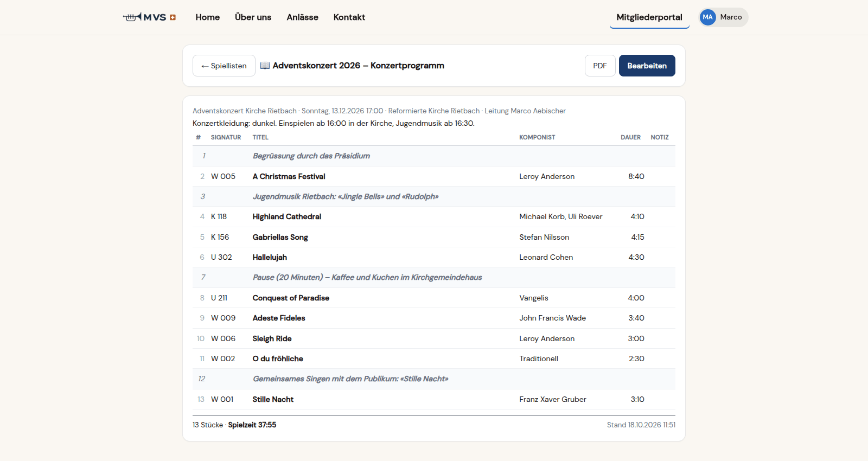
Task: Click signature U 302
Action: coord(221,257)
